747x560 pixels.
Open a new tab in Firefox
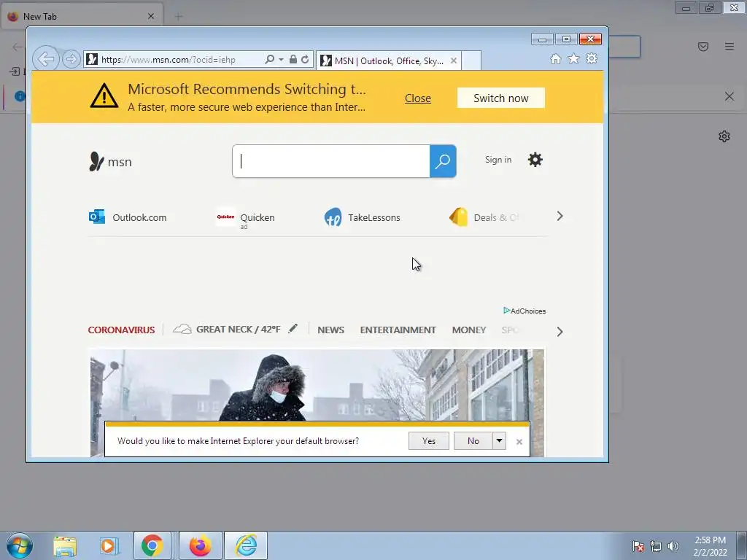[179, 17]
